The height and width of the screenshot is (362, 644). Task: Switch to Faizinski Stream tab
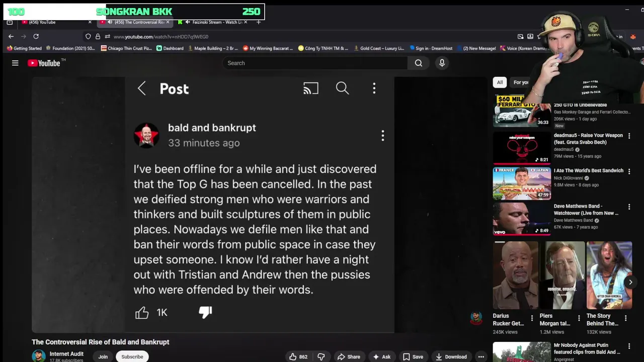coord(214,22)
